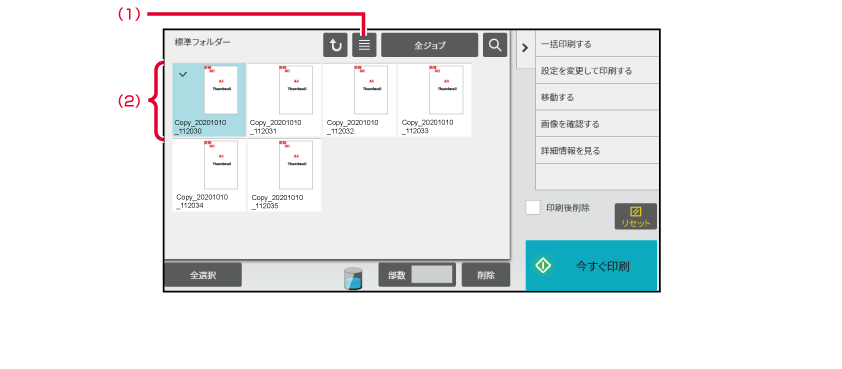Click 詳細情報を見る menu item
Screen dimensions: 842x369
click(597, 150)
